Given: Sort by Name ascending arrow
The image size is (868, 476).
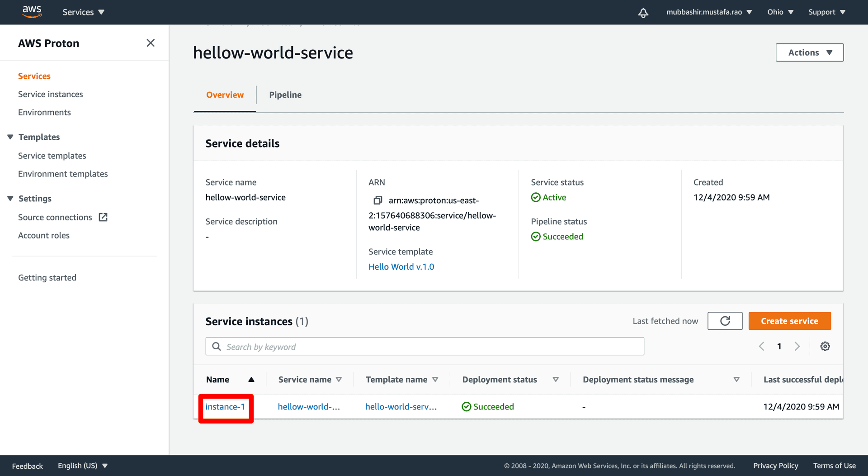Looking at the screenshot, I should tap(251, 380).
